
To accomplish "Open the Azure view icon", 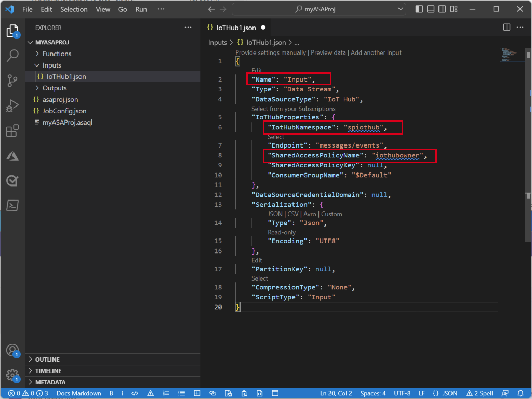I will (12, 156).
